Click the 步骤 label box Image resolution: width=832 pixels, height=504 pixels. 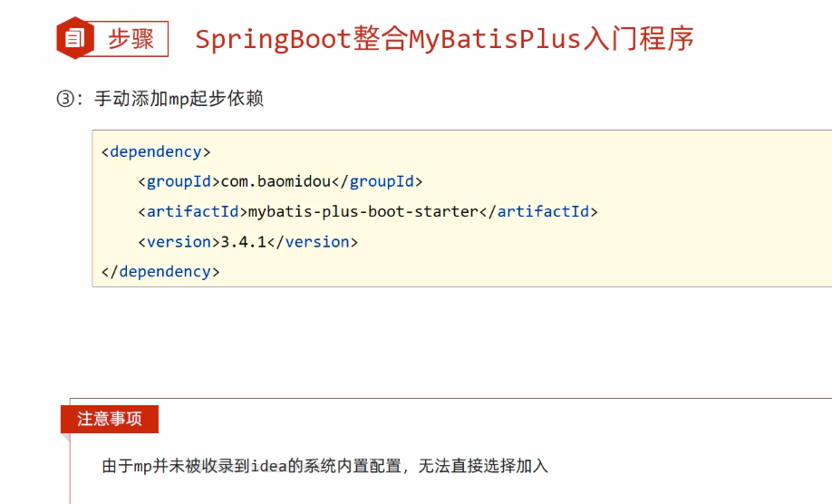point(131,39)
